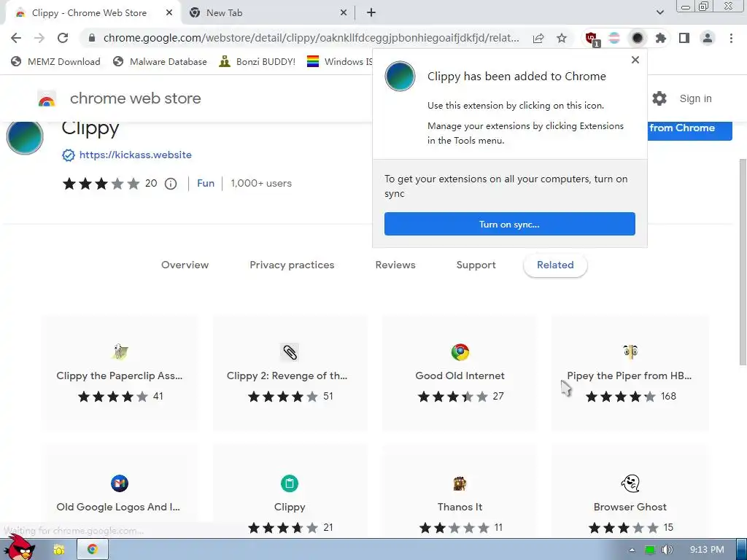This screenshot has width=747, height=560.
Task: Open the Chrome profile avatar
Action: click(708, 38)
